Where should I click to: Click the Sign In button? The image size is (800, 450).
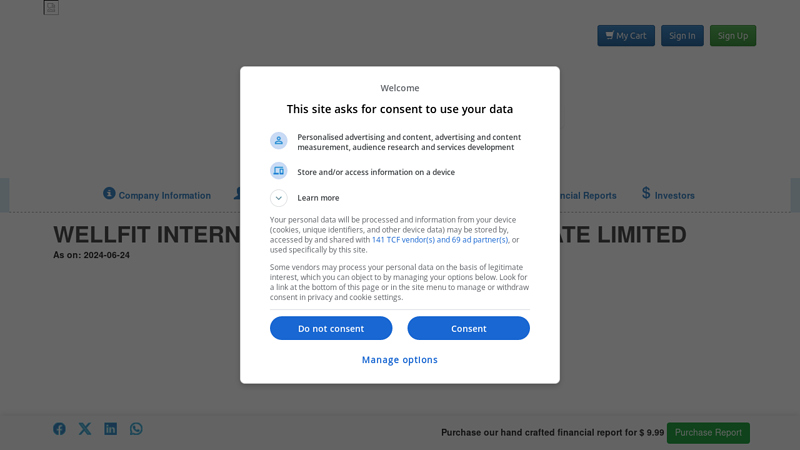[x=682, y=36]
